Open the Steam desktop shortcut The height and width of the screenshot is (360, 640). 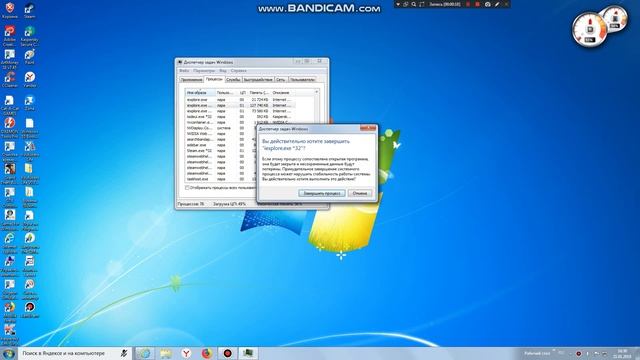tap(29, 10)
